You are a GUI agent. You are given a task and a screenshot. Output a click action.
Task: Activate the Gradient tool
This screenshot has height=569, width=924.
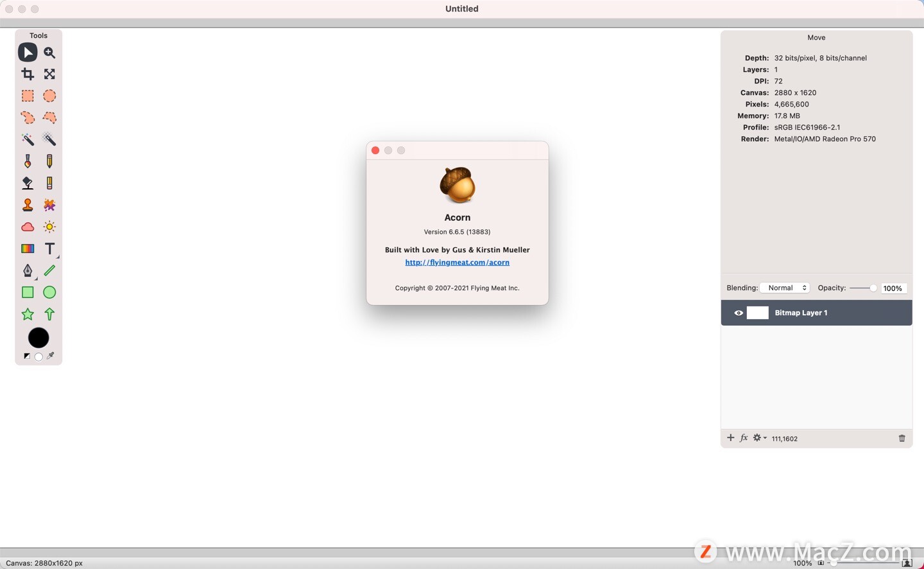pyautogui.click(x=28, y=249)
